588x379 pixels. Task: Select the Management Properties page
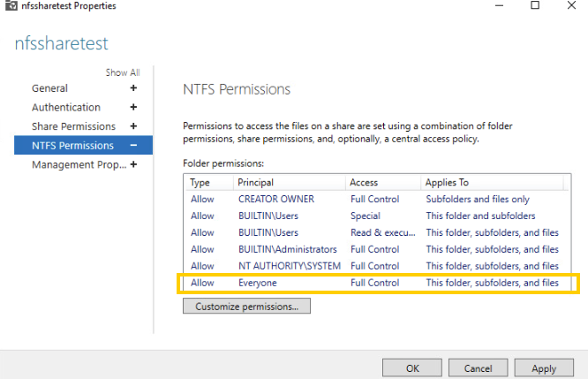pyautogui.click(x=78, y=164)
